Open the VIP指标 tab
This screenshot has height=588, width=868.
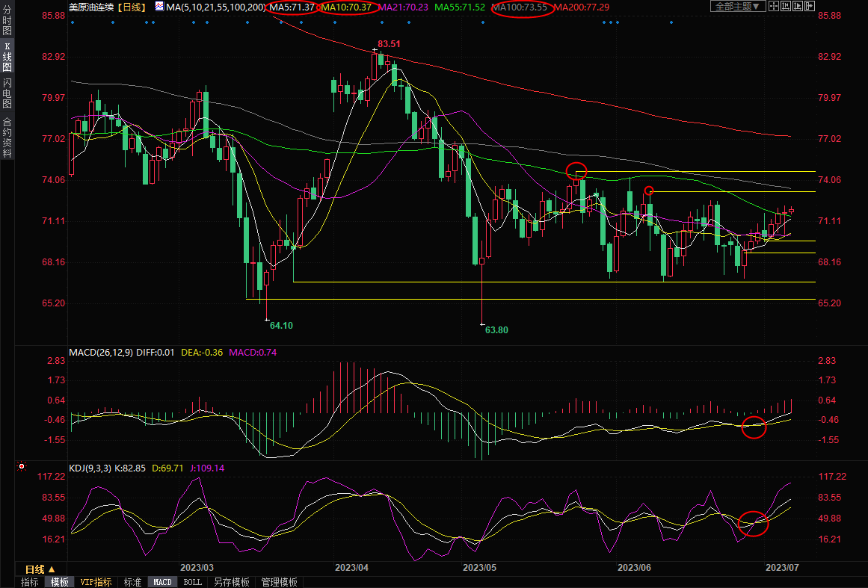pyautogui.click(x=96, y=582)
